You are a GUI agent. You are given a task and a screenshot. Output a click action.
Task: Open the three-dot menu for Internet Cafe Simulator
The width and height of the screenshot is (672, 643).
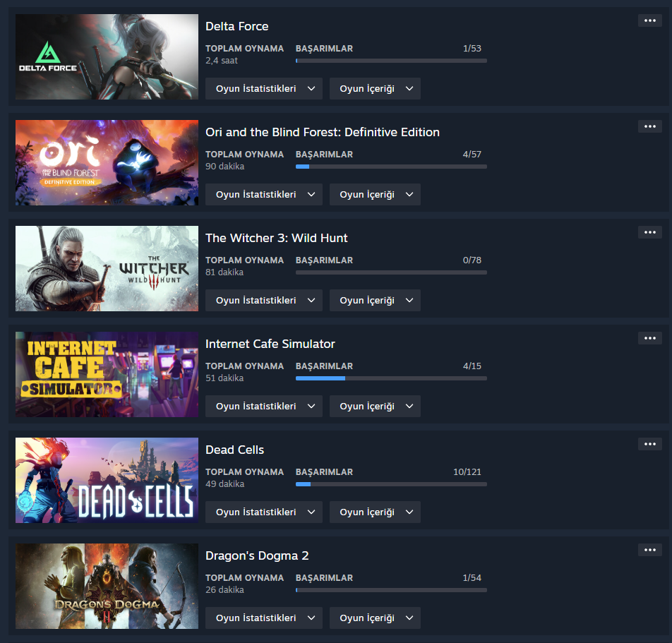(649, 338)
